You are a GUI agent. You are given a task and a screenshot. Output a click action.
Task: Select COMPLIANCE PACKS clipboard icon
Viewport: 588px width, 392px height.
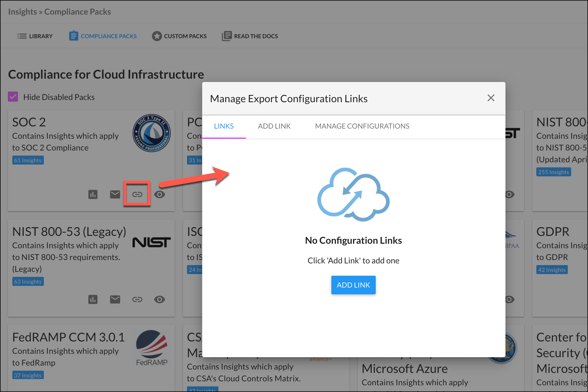[74, 36]
